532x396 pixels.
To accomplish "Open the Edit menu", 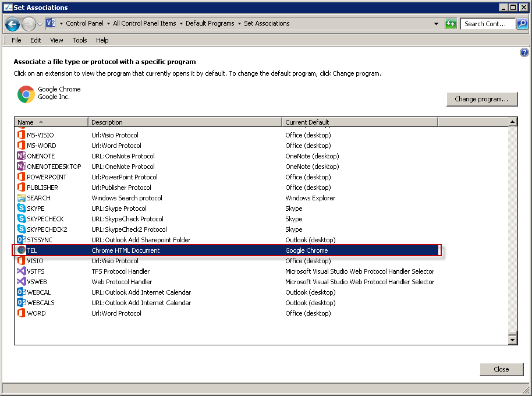I will coord(36,40).
